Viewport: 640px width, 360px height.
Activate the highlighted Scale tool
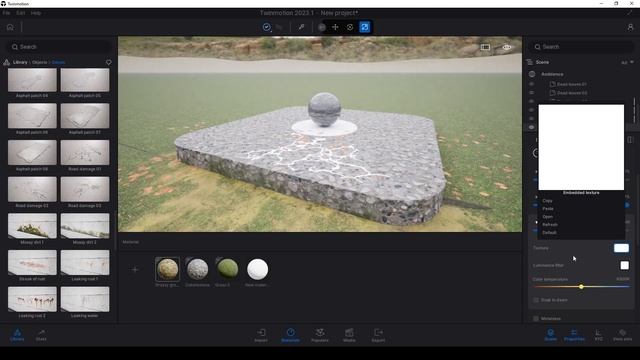tap(364, 27)
